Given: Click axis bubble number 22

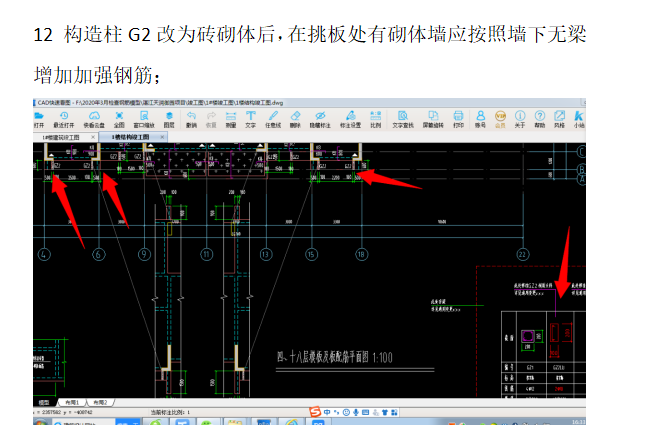Looking at the screenshot, I should click(x=523, y=255).
